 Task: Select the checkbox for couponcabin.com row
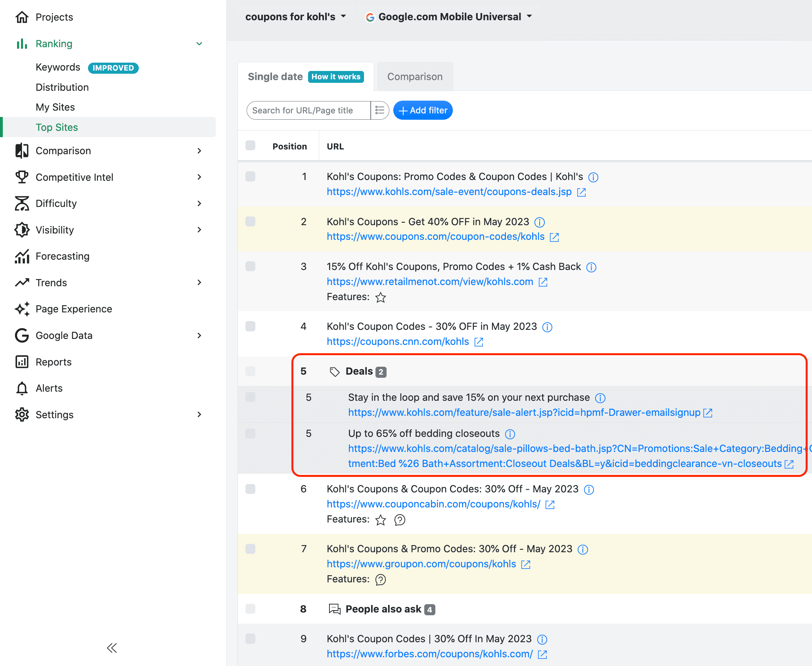pyautogui.click(x=250, y=489)
